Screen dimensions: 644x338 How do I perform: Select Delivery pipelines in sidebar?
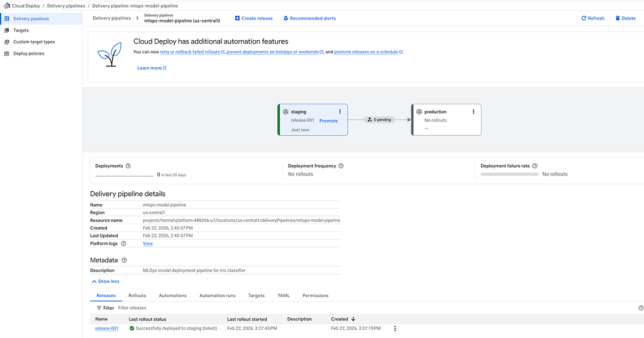click(x=41, y=19)
